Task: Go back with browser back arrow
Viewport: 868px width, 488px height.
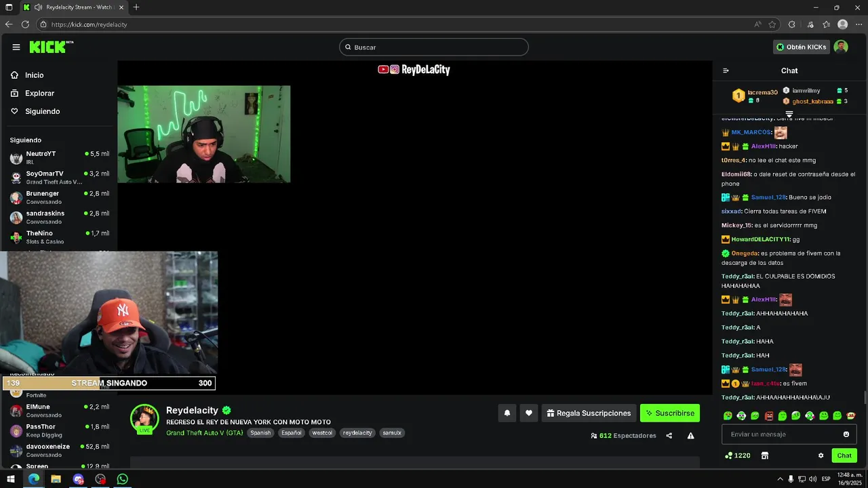Action: pyautogui.click(x=9, y=24)
